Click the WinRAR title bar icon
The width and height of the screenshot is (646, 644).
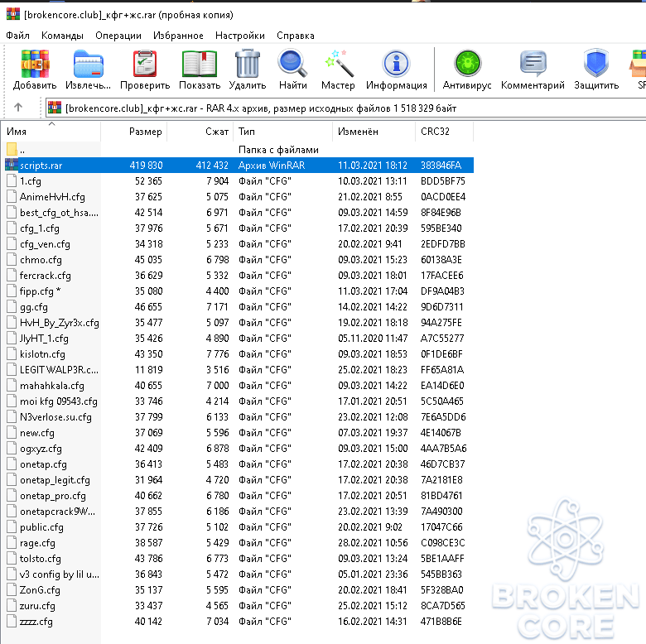[13, 14]
